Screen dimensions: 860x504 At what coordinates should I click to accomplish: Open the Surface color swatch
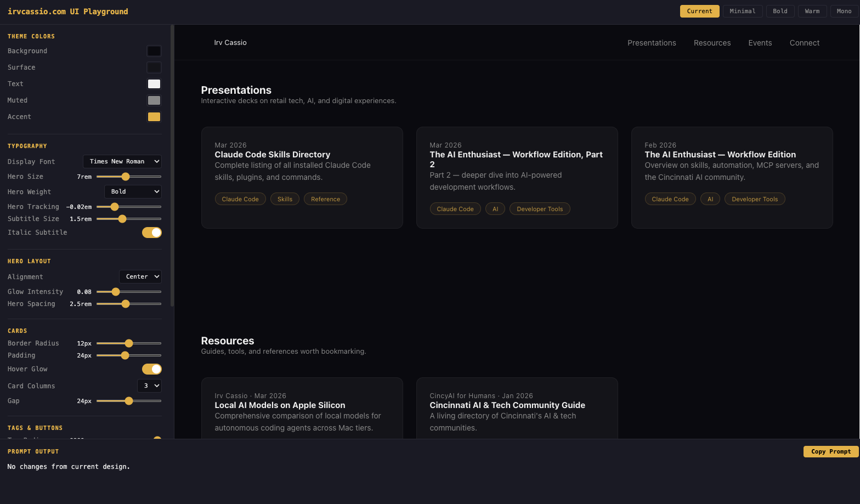(154, 67)
